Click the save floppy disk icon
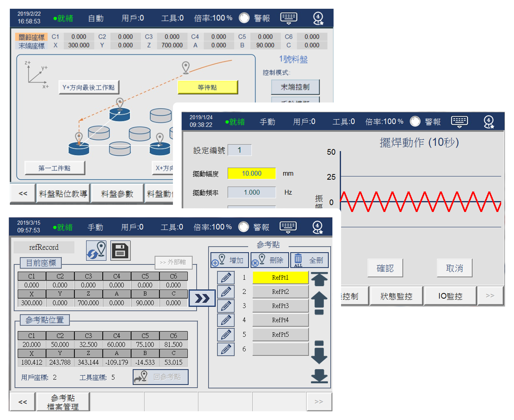The width and height of the screenshot is (514, 420). tap(120, 250)
